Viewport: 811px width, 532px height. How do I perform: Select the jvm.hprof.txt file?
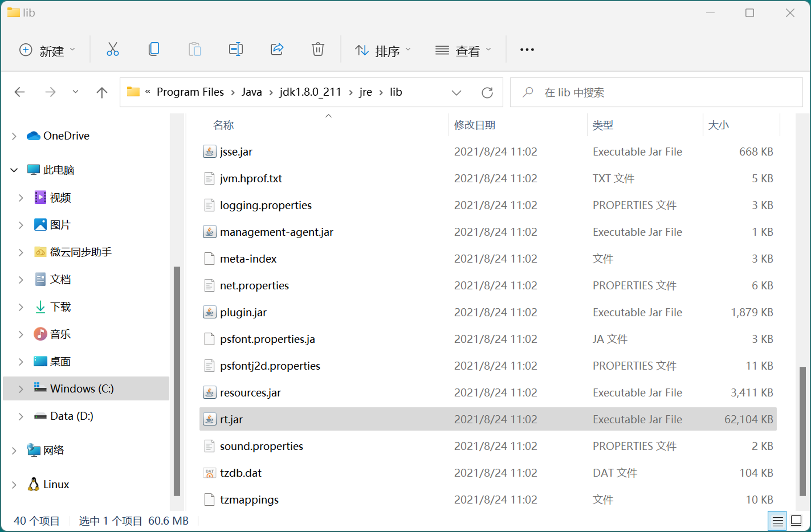coord(251,179)
